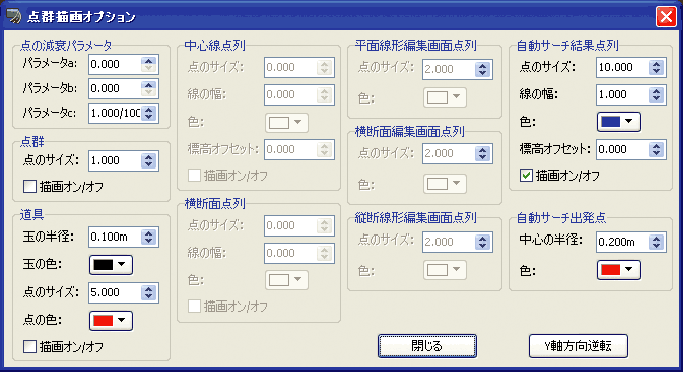Click the パラメータb input field

tap(115, 88)
